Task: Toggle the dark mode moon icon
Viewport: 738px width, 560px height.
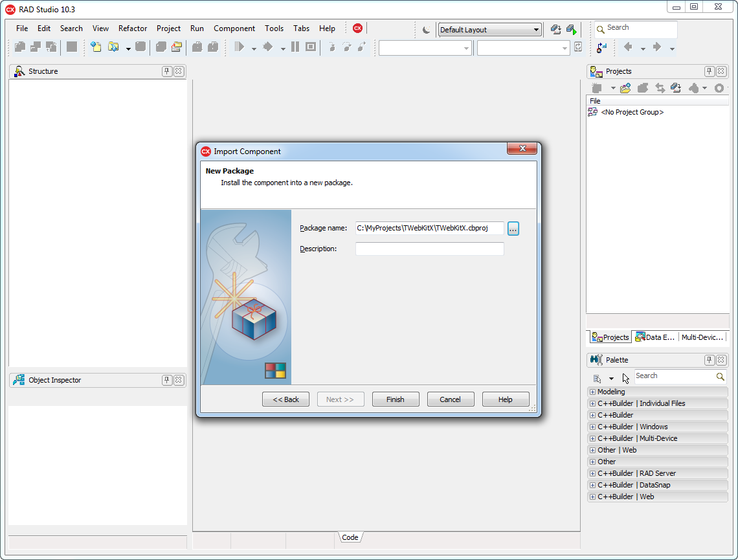Action: (426, 30)
